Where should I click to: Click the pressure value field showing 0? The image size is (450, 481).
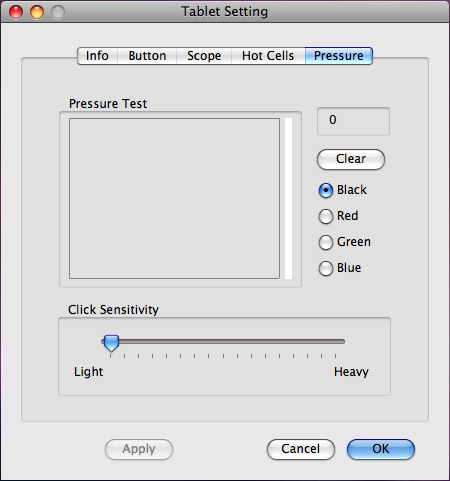coord(353,121)
